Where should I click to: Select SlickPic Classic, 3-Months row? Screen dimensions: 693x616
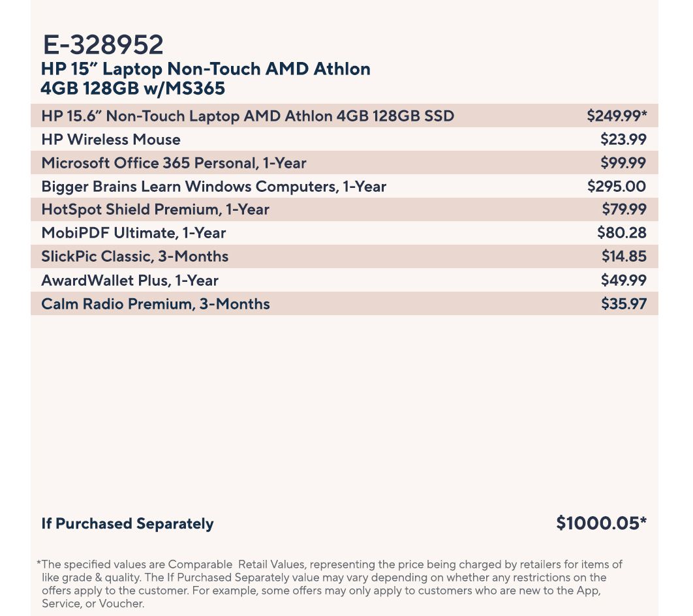tap(134, 256)
